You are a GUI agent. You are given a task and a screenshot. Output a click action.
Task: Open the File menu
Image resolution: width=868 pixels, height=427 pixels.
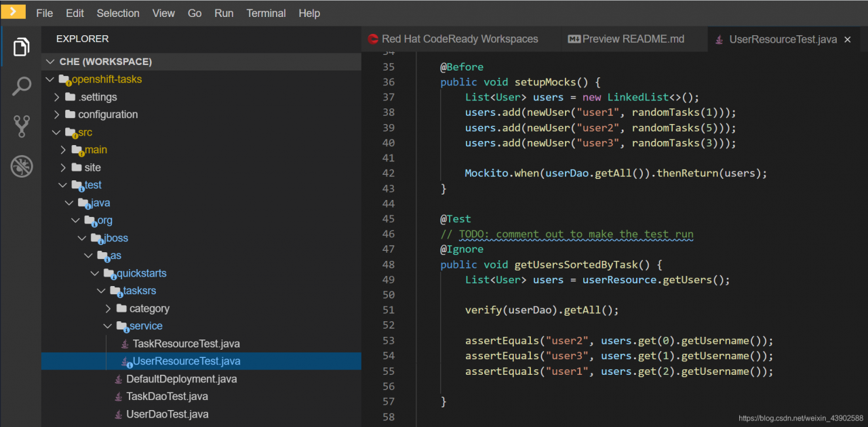[x=44, y=13]
